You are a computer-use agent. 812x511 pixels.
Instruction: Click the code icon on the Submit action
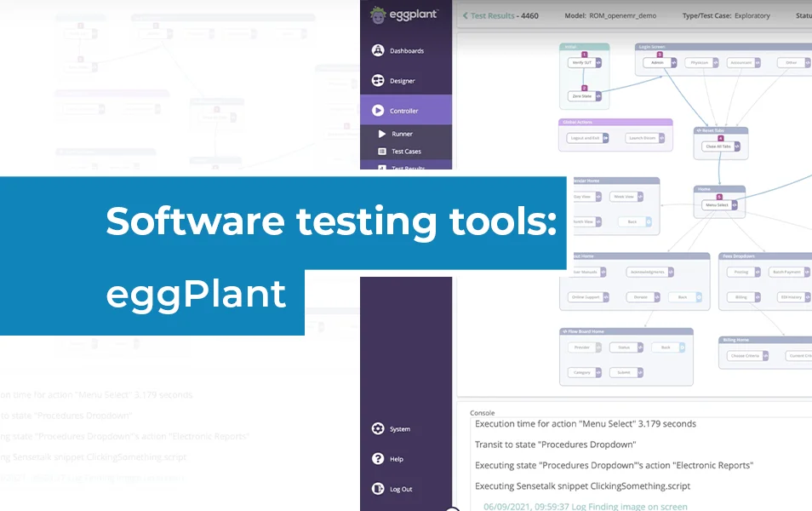pos(639,372)
